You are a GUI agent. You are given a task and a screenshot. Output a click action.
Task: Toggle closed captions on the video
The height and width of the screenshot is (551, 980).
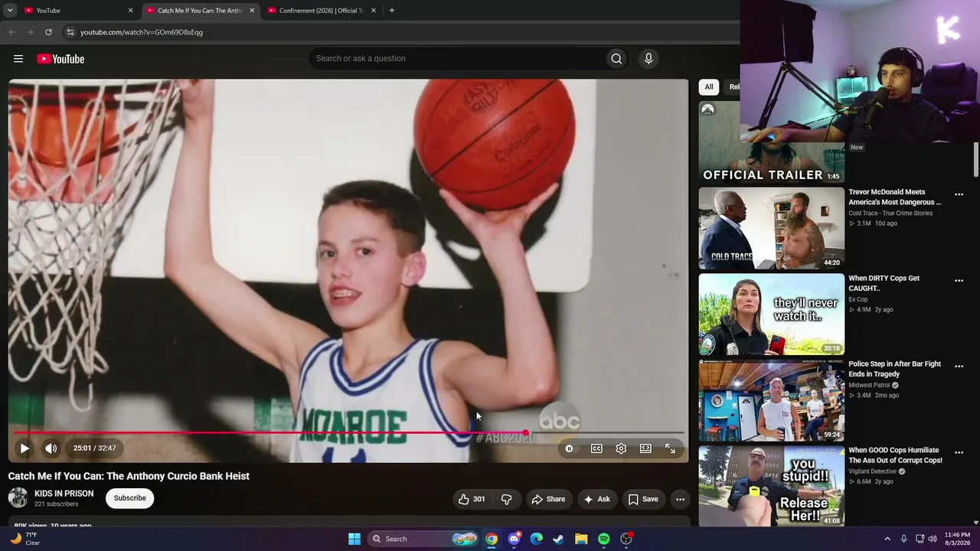tap(596, 448)
